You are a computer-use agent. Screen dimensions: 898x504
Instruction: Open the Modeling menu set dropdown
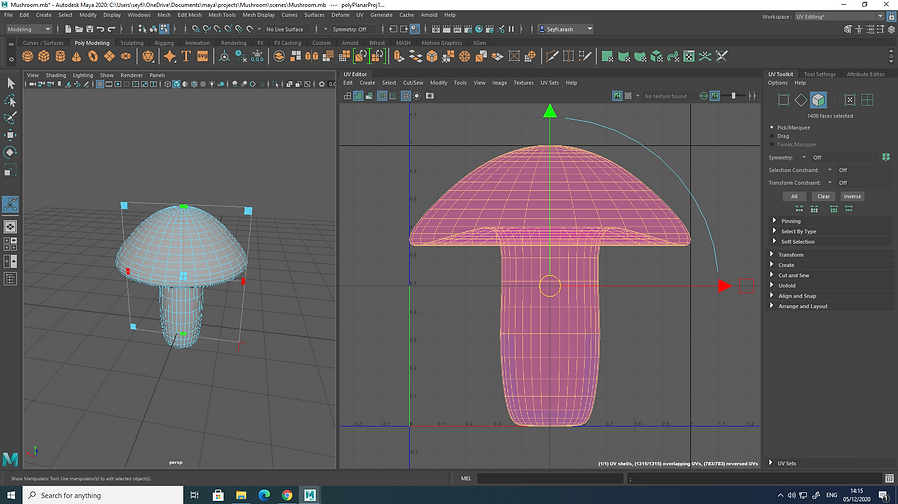tap(29, 29)
